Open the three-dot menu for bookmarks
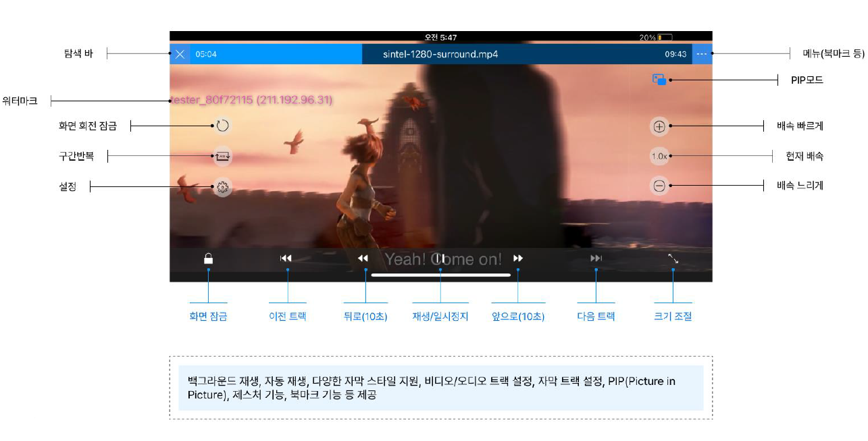Image resolution: width=868 pixels, height=441 pixels. pos(703,54)
